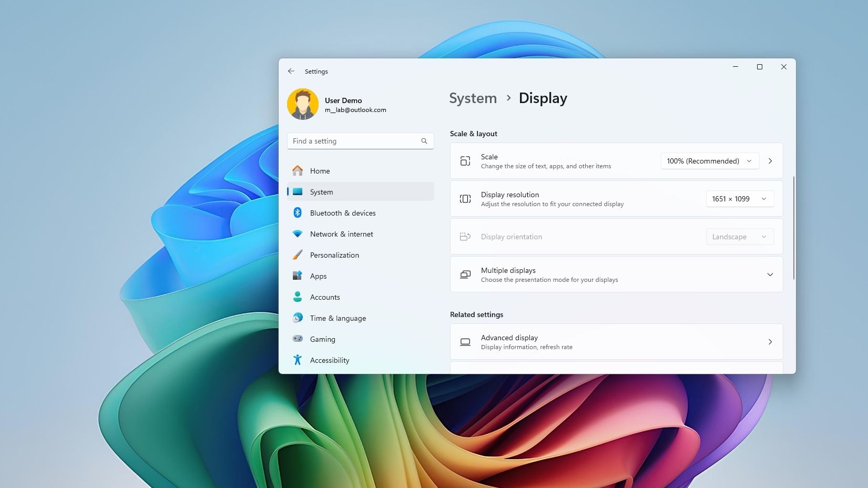Screen dimensions: 868x488
Task: Select the Time & language clock icon
Action: pos(298,318)
